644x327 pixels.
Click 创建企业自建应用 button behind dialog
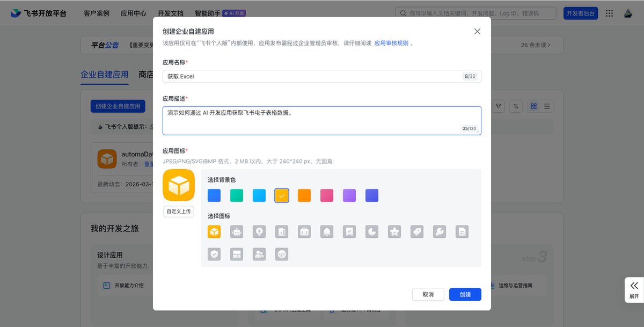[x=118, y=106]
